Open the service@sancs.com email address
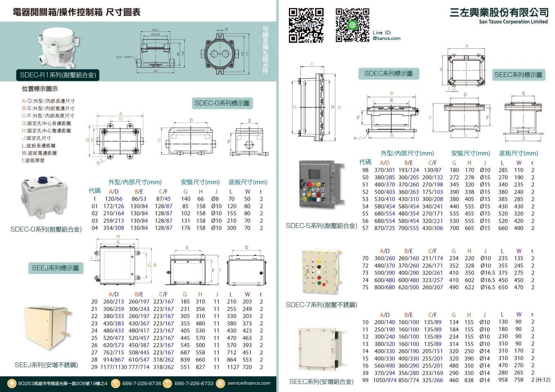 click(x=249, y=383)
